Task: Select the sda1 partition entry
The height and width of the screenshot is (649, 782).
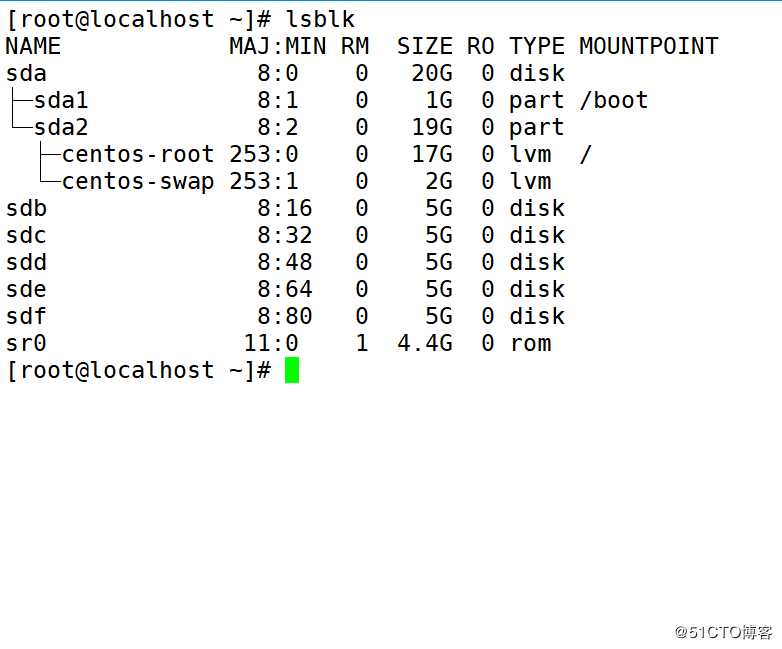Action: (x=61, y=100)
